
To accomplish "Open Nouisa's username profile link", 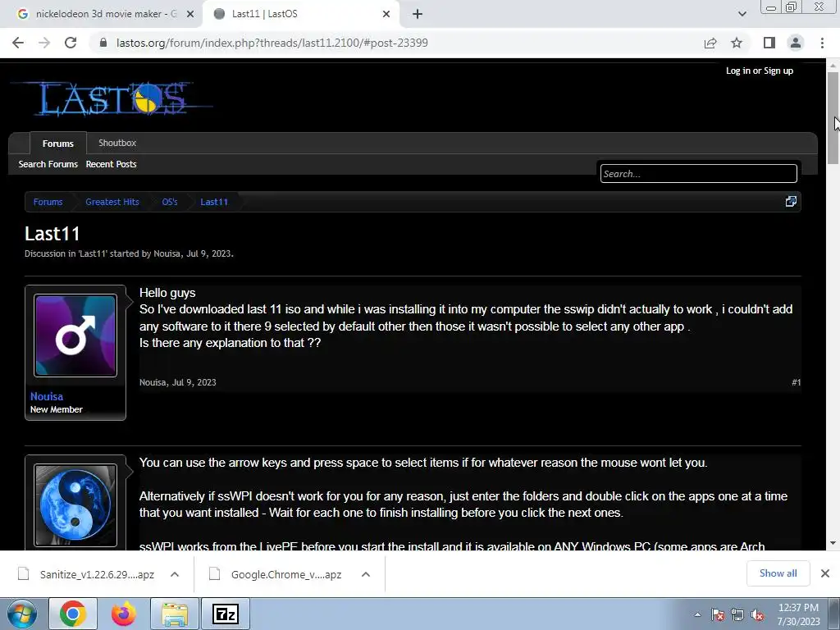I will tap(47, 396).
